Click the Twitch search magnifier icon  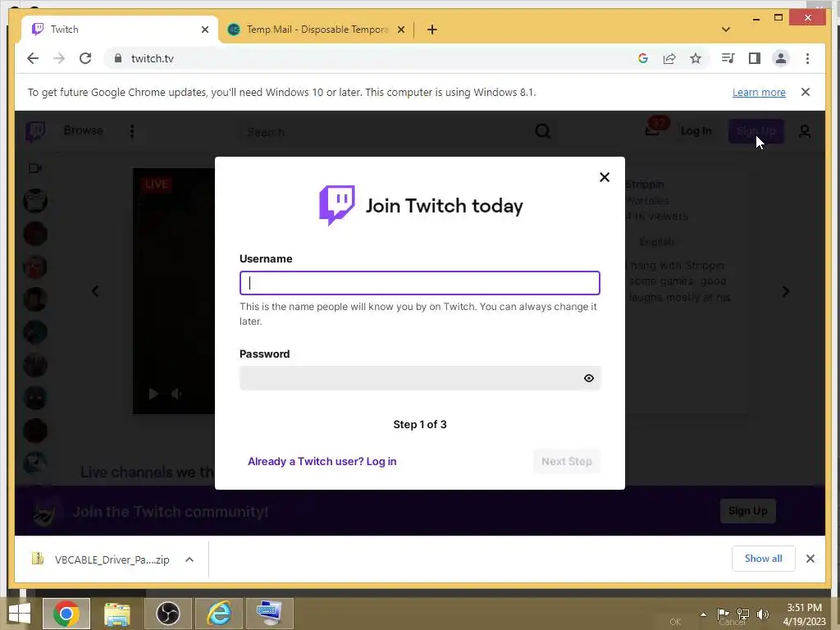click(543, 131)
